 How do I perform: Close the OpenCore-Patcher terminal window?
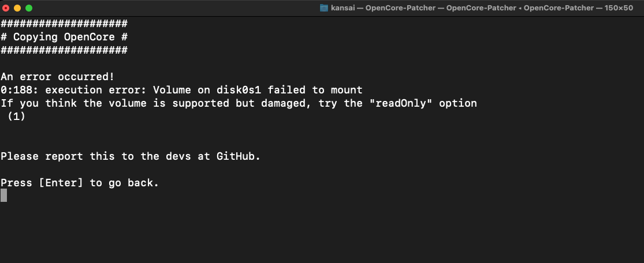click(6, 8)
